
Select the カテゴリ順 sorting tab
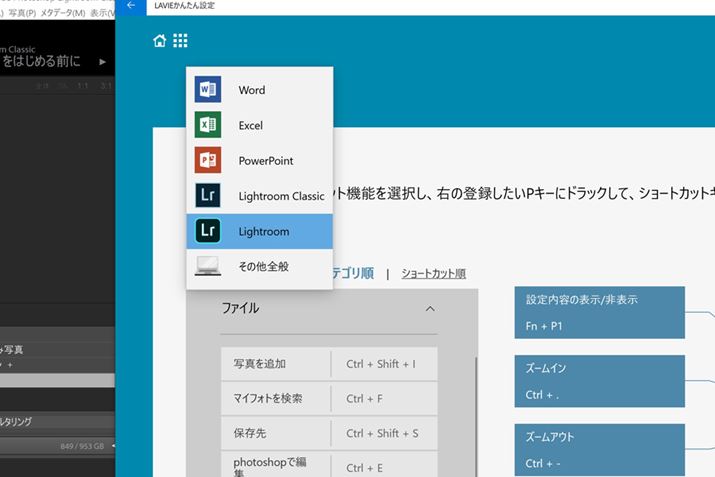pyautogui.click(x=353, y=273)
